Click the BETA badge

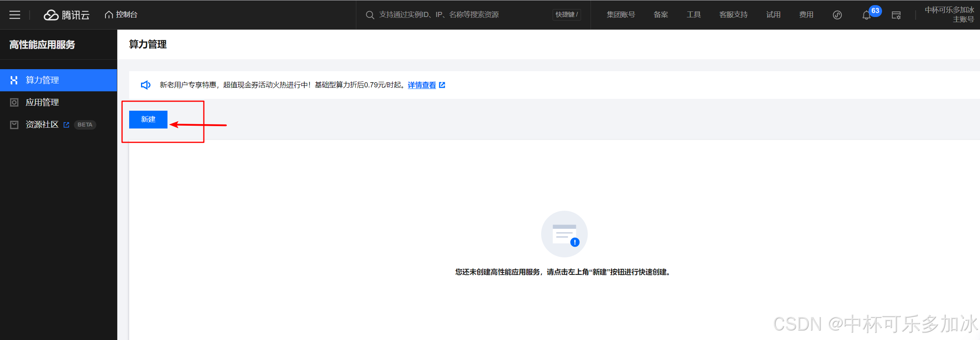85,125
